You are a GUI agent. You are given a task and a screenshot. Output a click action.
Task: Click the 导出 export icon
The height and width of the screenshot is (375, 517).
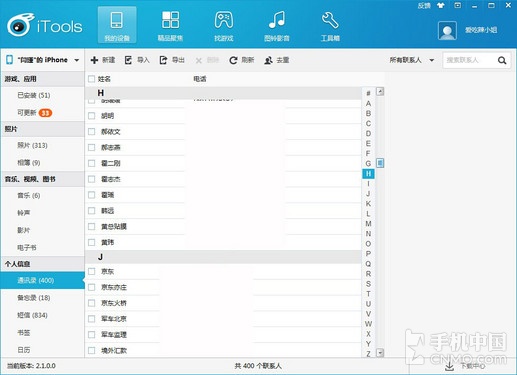click(x=163, y=60)
